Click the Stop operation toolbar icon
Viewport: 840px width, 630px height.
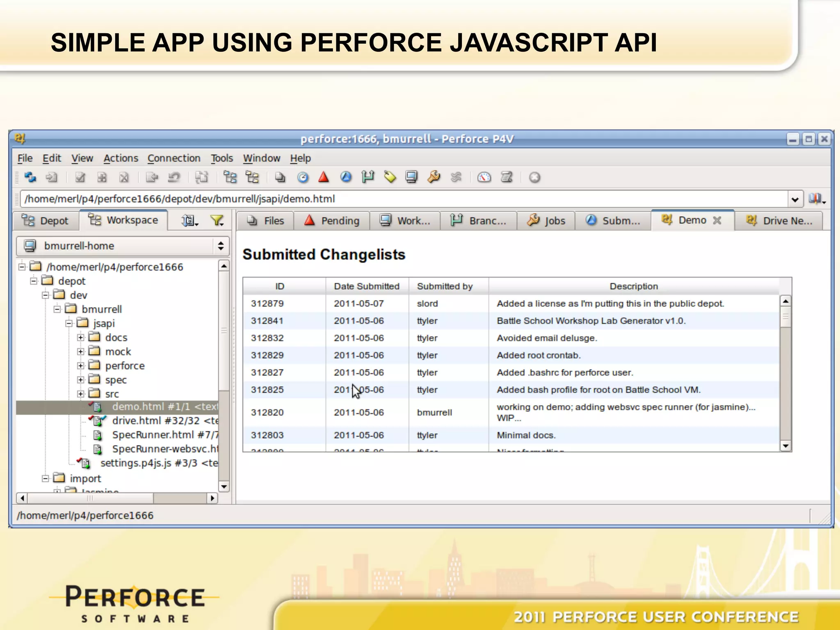coord(534,177)
